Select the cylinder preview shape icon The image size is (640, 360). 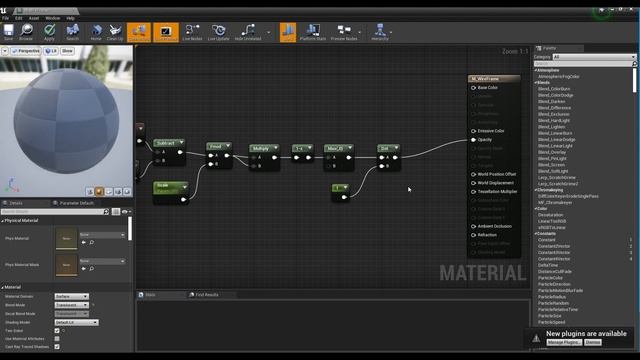(90, 191)
